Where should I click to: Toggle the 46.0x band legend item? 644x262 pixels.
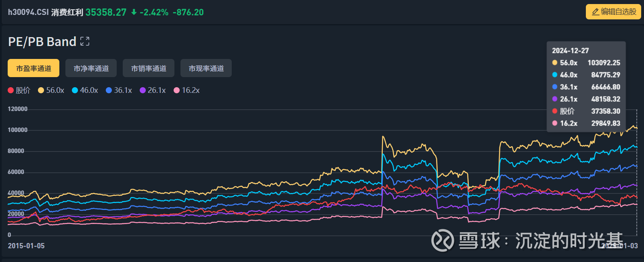click(85, 90)
